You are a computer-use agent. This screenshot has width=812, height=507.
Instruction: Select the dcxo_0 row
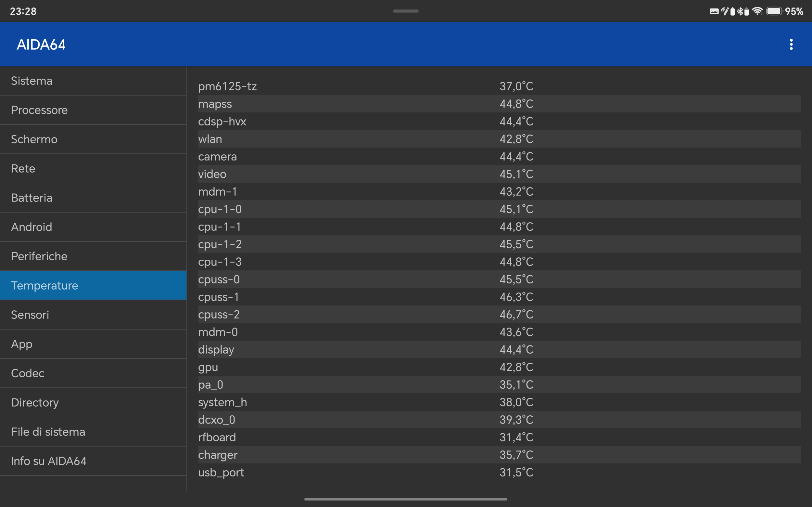click(499, 420)
